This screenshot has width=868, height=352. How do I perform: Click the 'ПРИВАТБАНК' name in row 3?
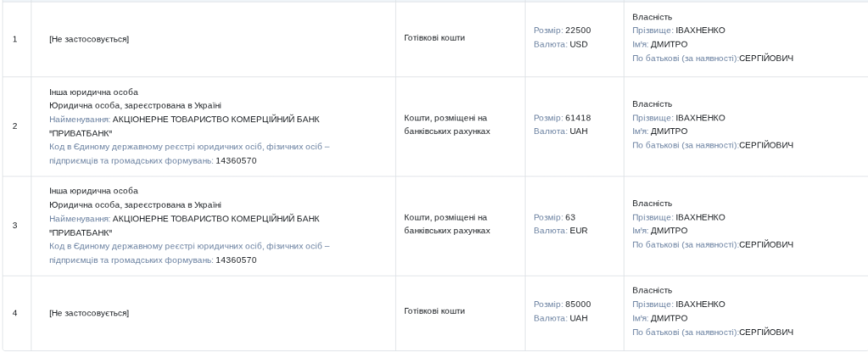point(81,232)
